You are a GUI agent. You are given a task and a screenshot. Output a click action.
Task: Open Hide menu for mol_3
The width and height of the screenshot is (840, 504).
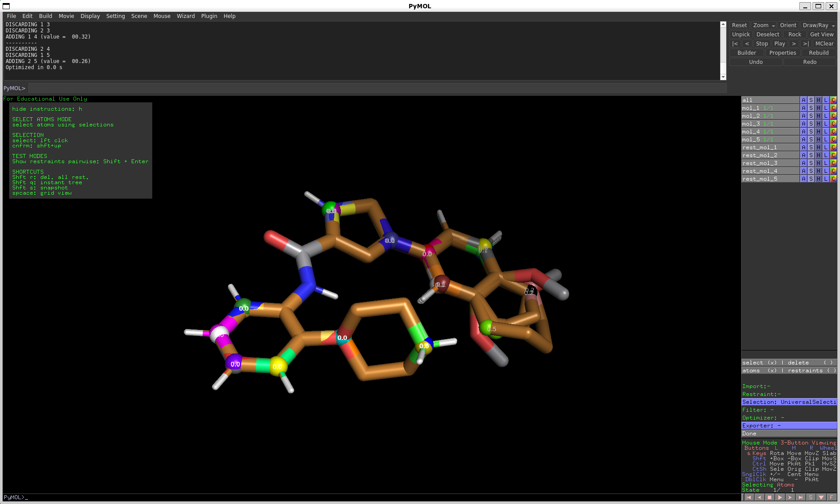point(818,124)
